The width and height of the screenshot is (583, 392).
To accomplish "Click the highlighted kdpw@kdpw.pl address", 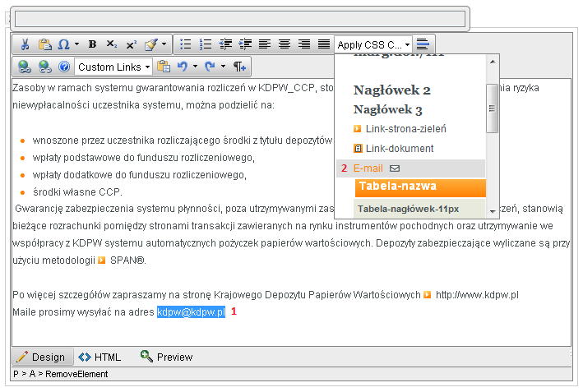I will pos(191,312).
